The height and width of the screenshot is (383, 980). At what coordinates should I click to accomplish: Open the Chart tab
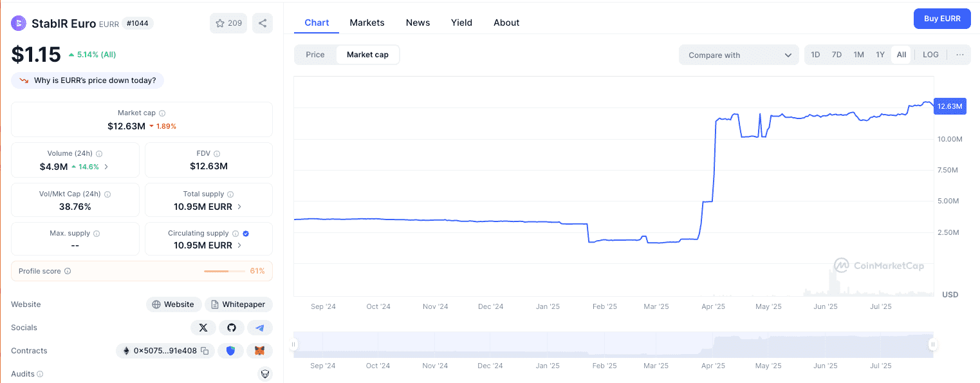click(317, 23)
